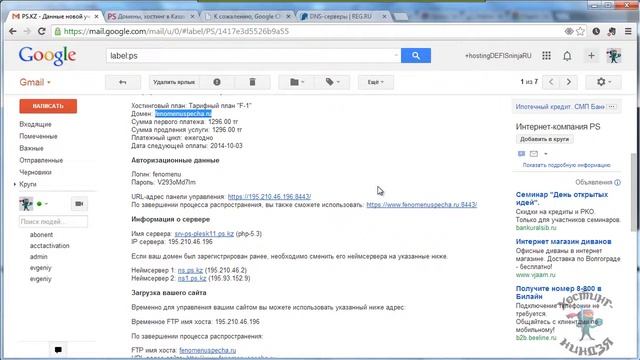This screenshot has height=360, width=640.
Task: Bookmark page with the star icon
Action: 580,31
